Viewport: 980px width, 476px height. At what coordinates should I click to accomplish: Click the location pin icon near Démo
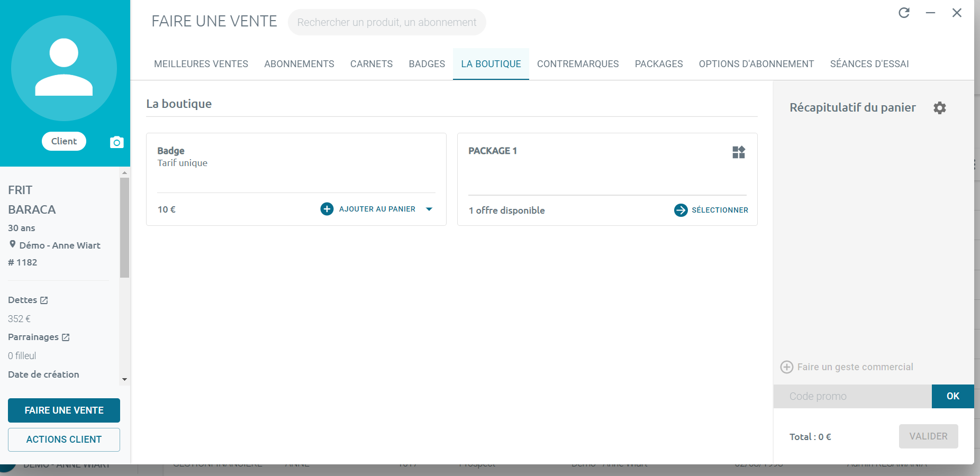tap(13, 244)
